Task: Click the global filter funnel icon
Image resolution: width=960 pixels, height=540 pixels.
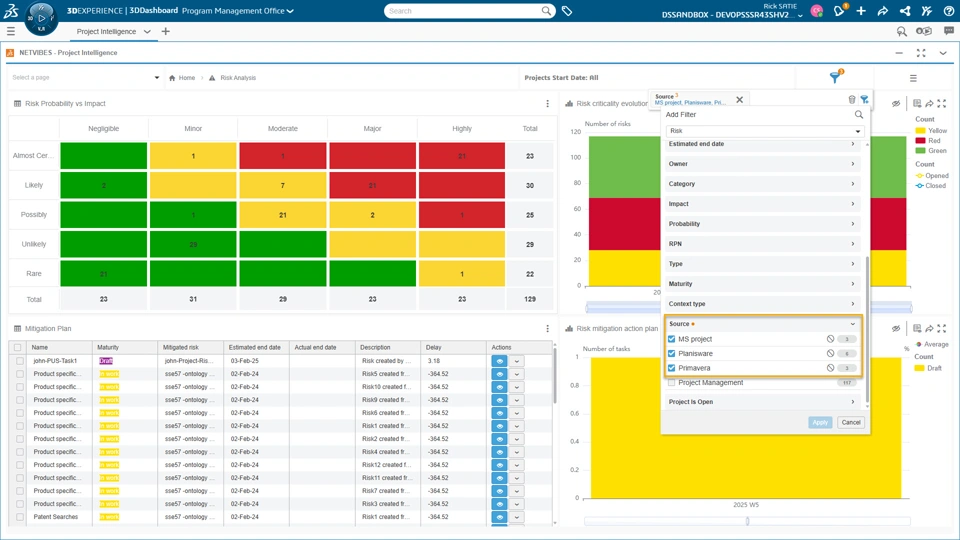Action: pyautogui.click(x=835, y=77)
